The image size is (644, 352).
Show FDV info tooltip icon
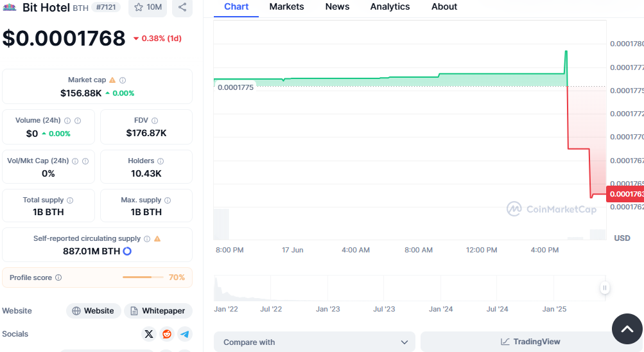pos(155,121)
